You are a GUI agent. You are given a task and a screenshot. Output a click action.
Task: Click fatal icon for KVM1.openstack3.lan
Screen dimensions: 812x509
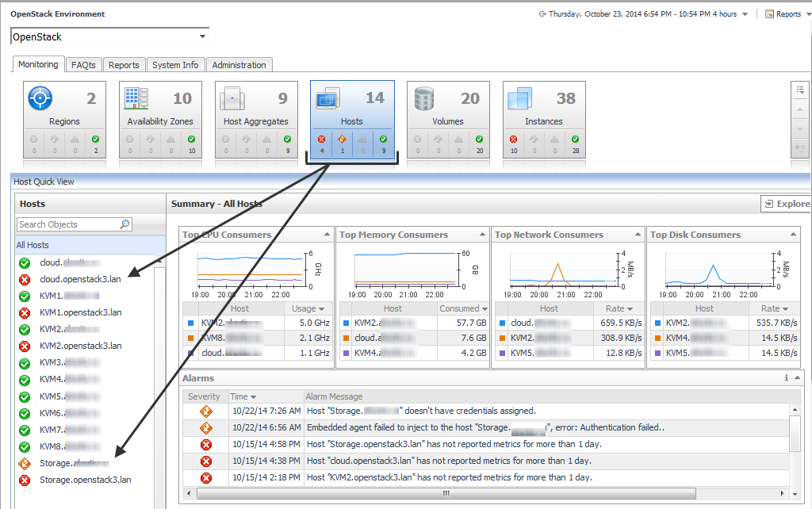point(25,312)
